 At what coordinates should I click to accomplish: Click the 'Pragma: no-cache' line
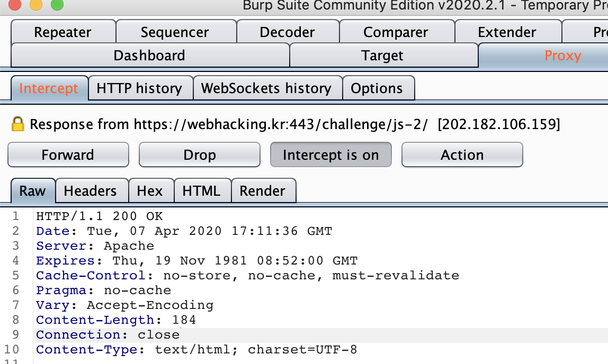tap(103, 290)
